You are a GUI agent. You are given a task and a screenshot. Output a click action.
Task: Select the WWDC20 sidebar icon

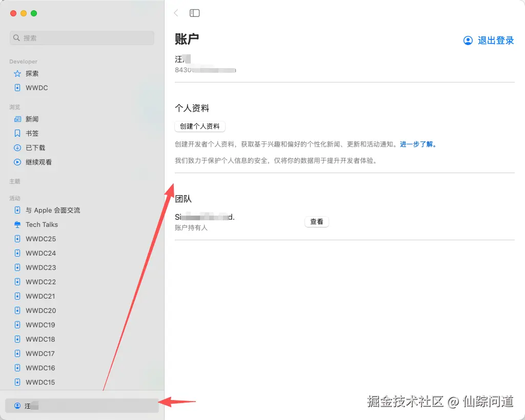coord(17,311)
